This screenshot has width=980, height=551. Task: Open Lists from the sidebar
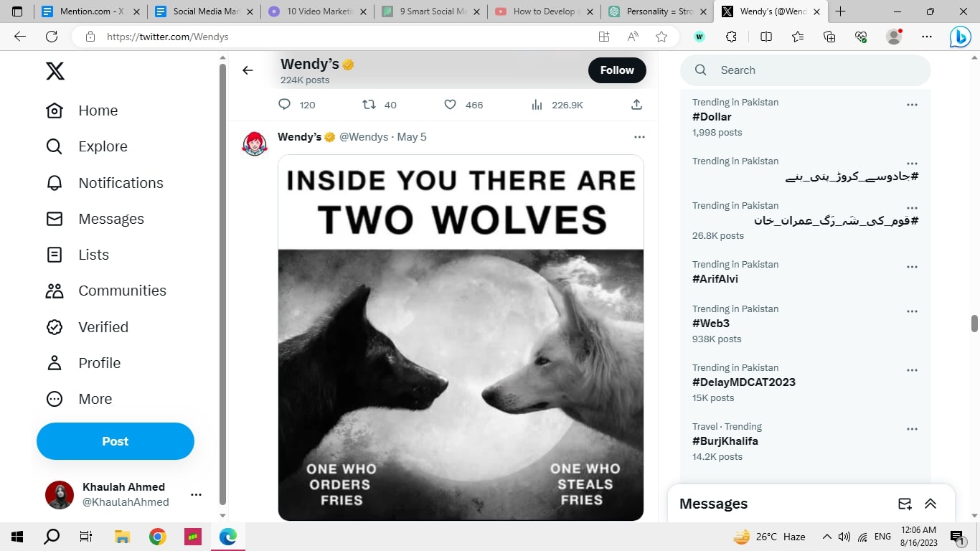(77, 255)
